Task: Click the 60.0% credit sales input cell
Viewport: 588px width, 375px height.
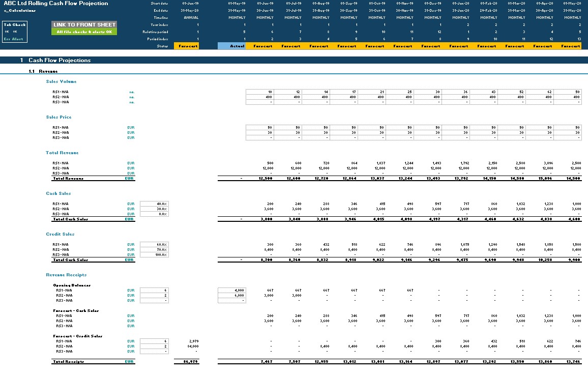Action: point(154,245)
